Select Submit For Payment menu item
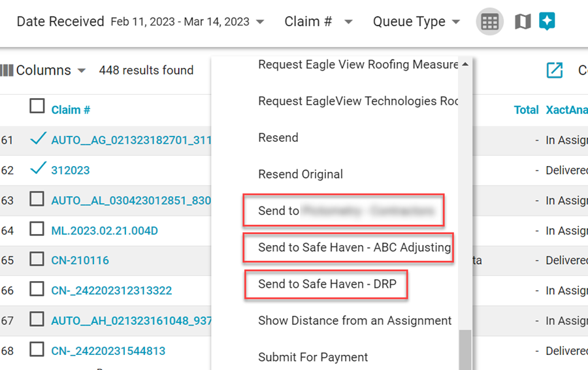588x370 pixels. pos(313,357)
